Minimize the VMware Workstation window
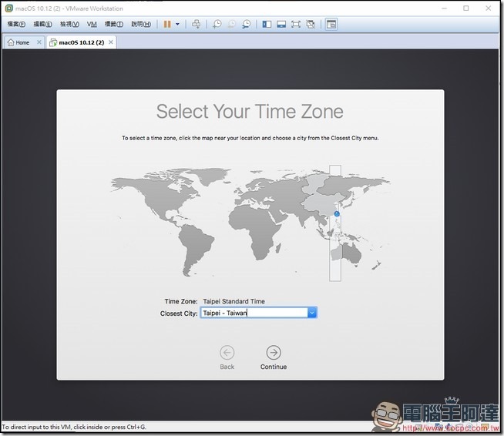 444,8
